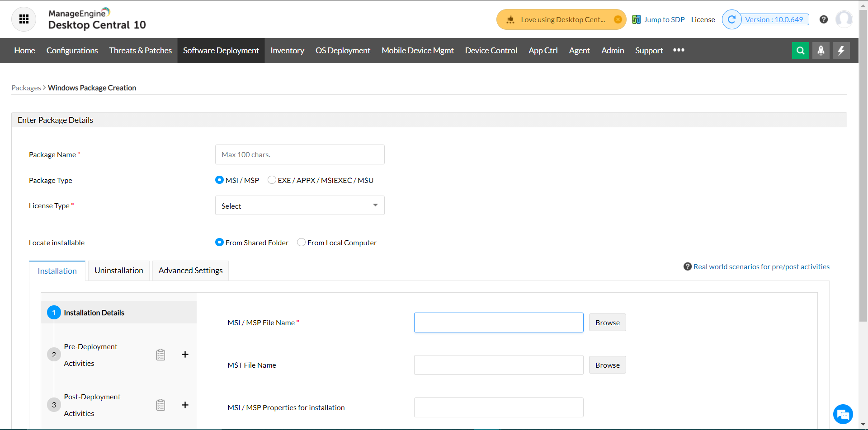Open Real world scenarios for pre/post activities link
Image resolution: width=868 pixels, height=430 pixels.
761,267
